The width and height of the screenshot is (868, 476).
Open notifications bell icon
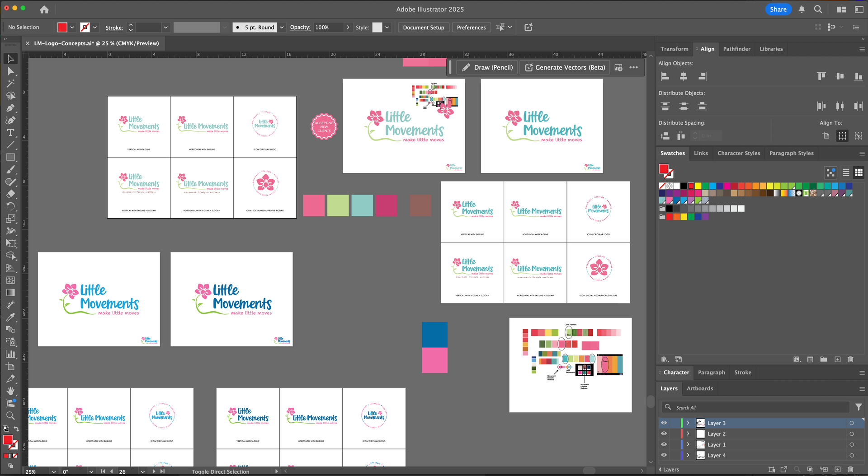802,9
